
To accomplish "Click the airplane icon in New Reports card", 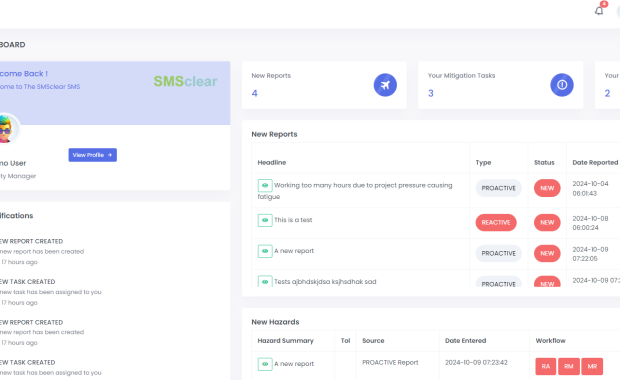I will 385,85.
